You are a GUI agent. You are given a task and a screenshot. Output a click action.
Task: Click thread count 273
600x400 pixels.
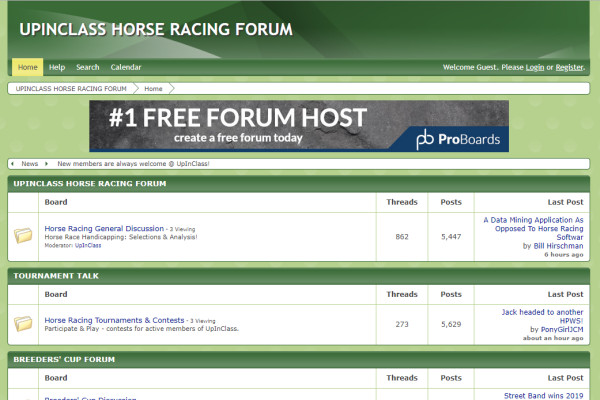click(x=402, y=325)
